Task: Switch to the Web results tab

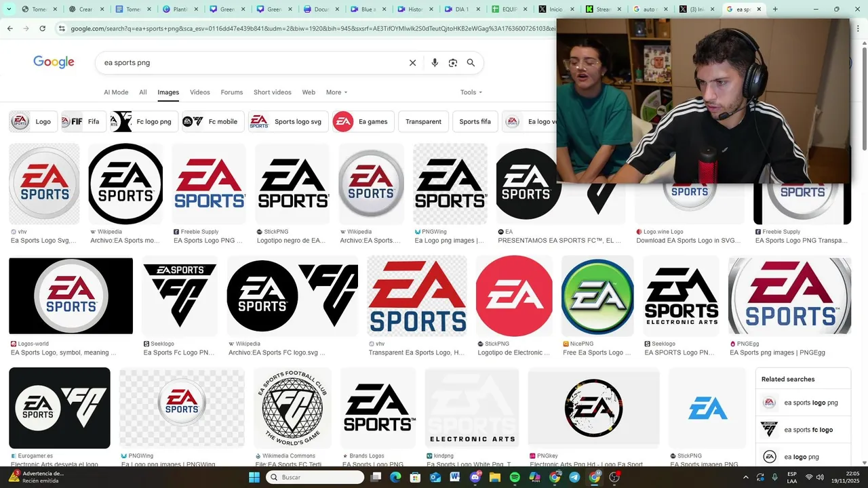Action: tap(309, 92)
